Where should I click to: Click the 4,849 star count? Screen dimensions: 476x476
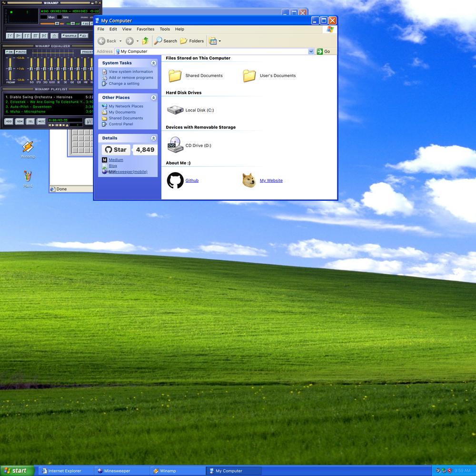(145, 149)
